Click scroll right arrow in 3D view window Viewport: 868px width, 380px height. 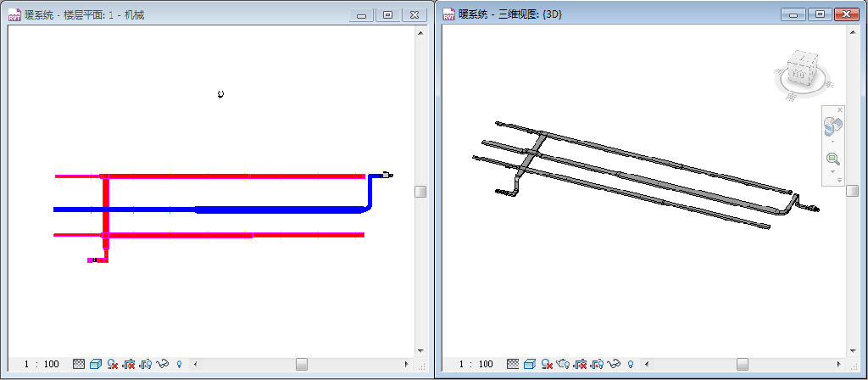(838, 364)
